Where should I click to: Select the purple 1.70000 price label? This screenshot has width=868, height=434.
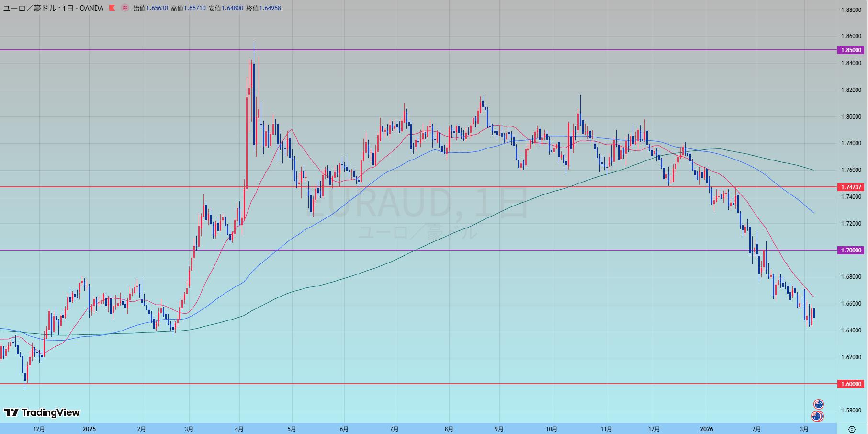[x=851, y=250]
